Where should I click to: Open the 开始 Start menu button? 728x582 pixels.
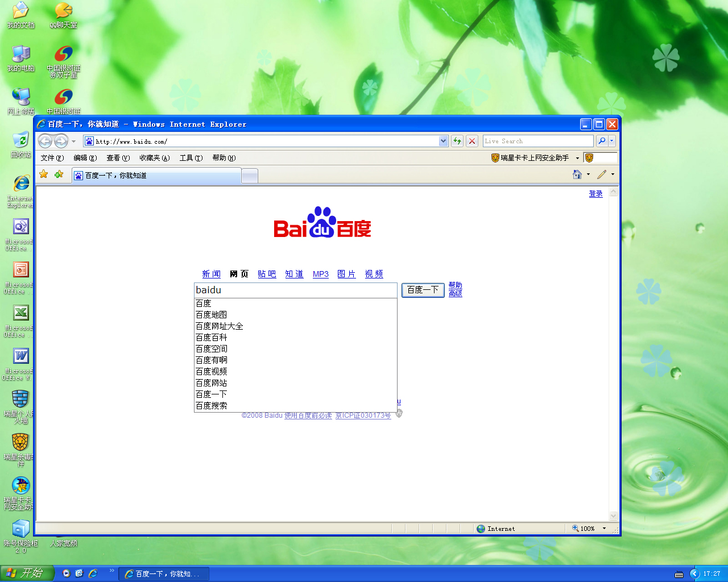(27, 573)
